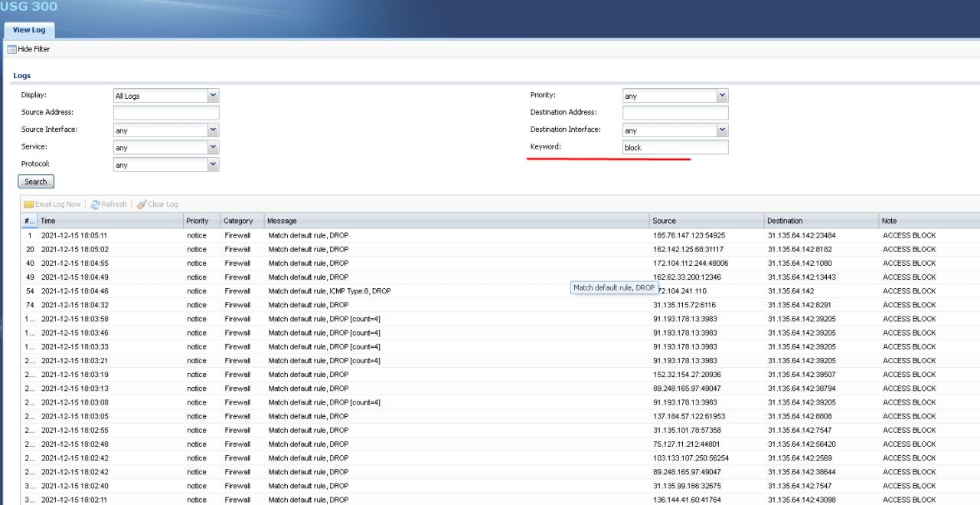Click source 31.135.115.72:6116
Screen dimensions: 980x505
pyautogui.click(x=684, y=305)
